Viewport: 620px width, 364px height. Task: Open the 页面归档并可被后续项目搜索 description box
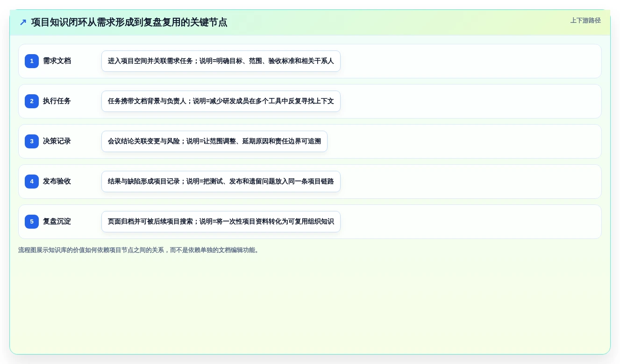pyautogui.click(x=221, y=222)
